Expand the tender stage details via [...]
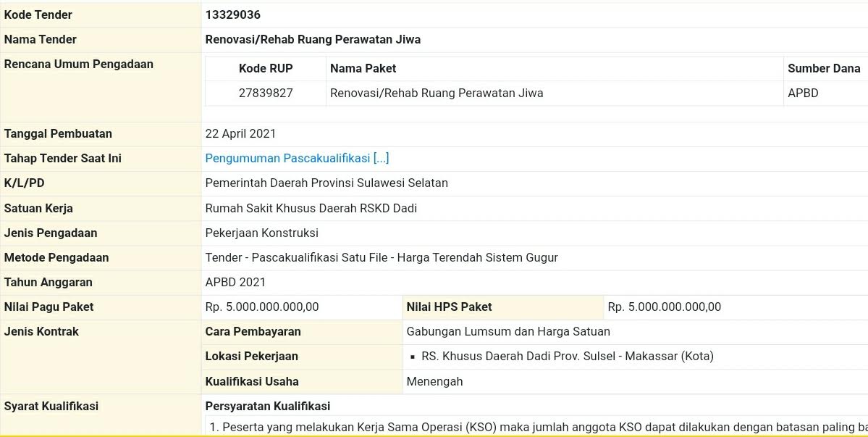 click(382, 158)
